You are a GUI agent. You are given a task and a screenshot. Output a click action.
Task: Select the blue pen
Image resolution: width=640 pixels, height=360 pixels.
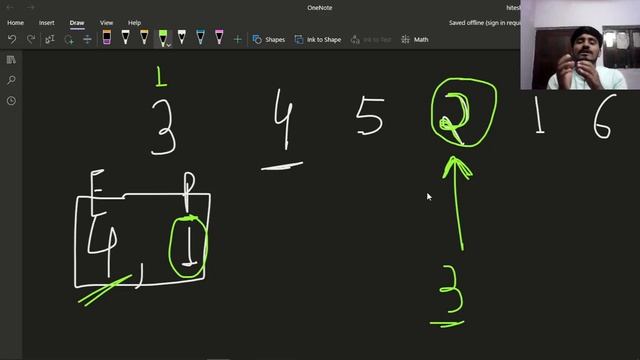tap(200, 37)
